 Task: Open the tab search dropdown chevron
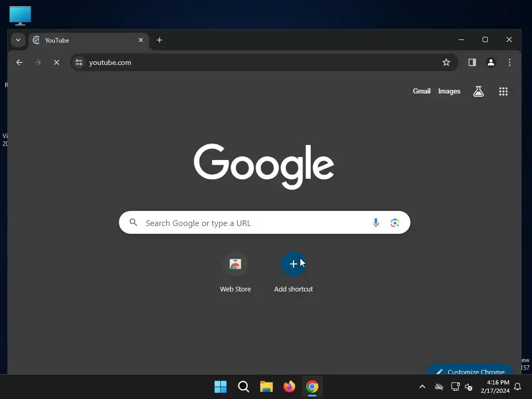(x=18, y=40)
